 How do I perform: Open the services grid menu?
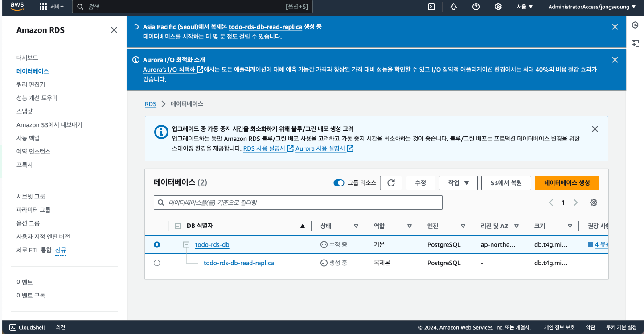point(43,7)
